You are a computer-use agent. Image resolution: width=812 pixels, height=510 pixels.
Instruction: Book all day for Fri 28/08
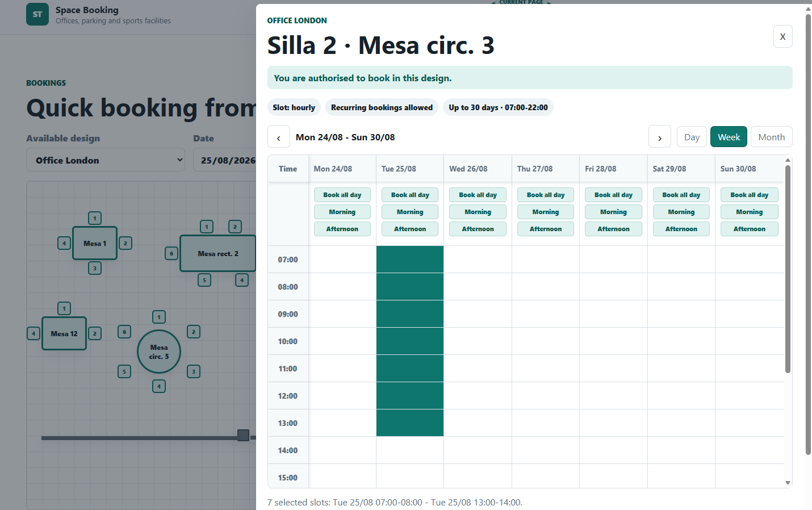click(x=613, y=195)
